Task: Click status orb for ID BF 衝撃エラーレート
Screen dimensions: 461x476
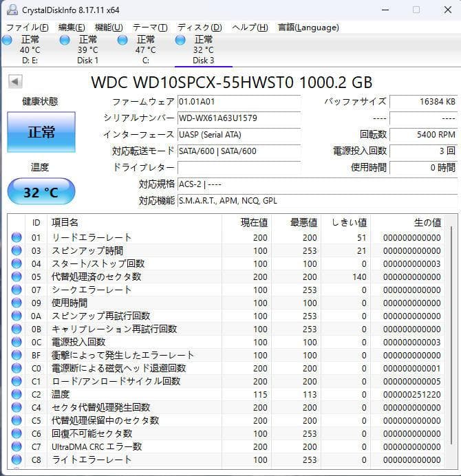Action: (17, 355)
